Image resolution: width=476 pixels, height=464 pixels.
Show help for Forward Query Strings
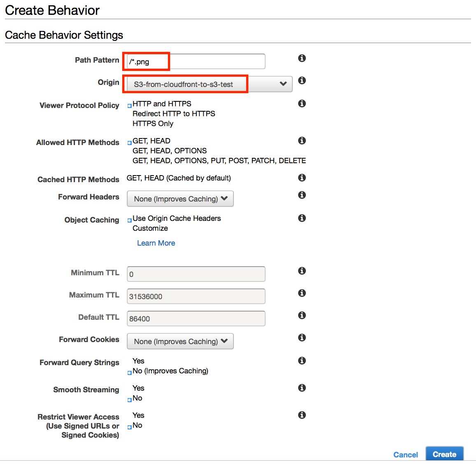302,361
